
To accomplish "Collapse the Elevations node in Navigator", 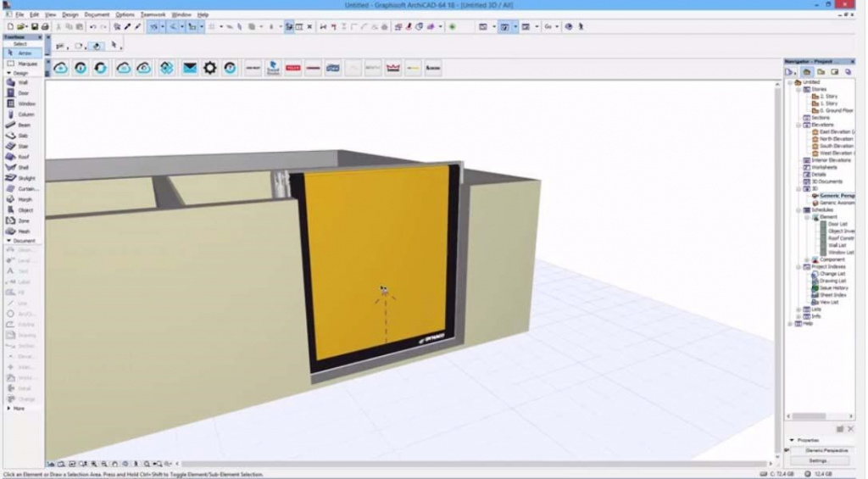I will [798, 125].
